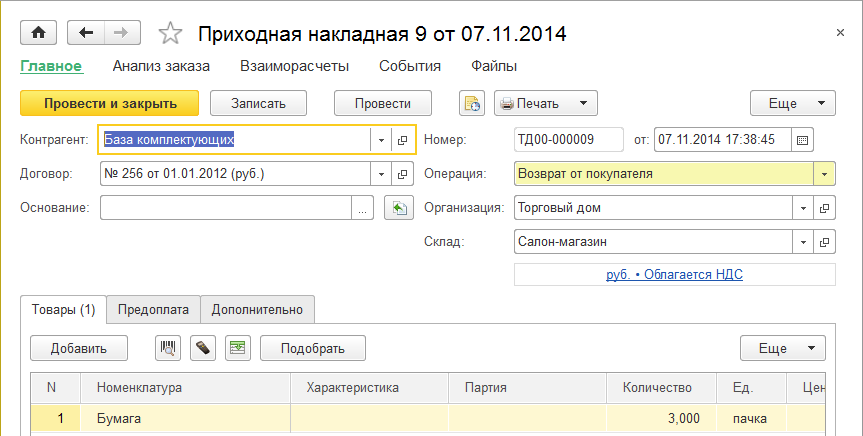Expand the Склад dropdown arrow

pos(803,241)
